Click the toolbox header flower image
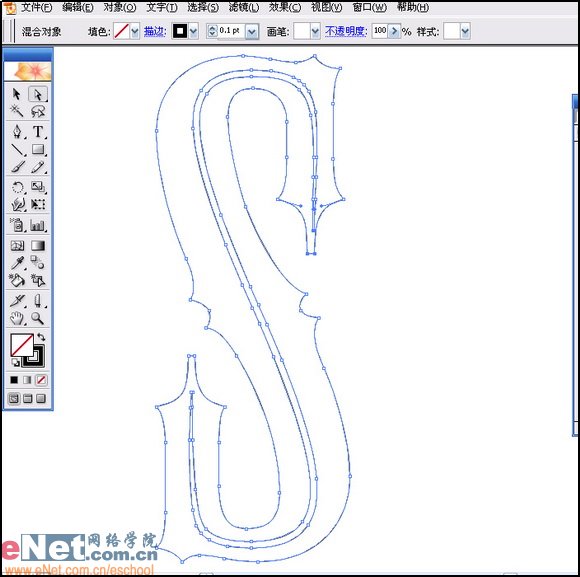 pos(27,71)
